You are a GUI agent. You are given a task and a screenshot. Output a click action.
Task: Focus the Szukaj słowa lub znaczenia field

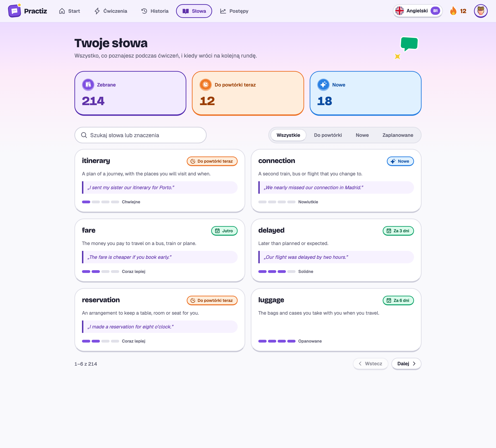pyautogui.click(x=141, y=135)
